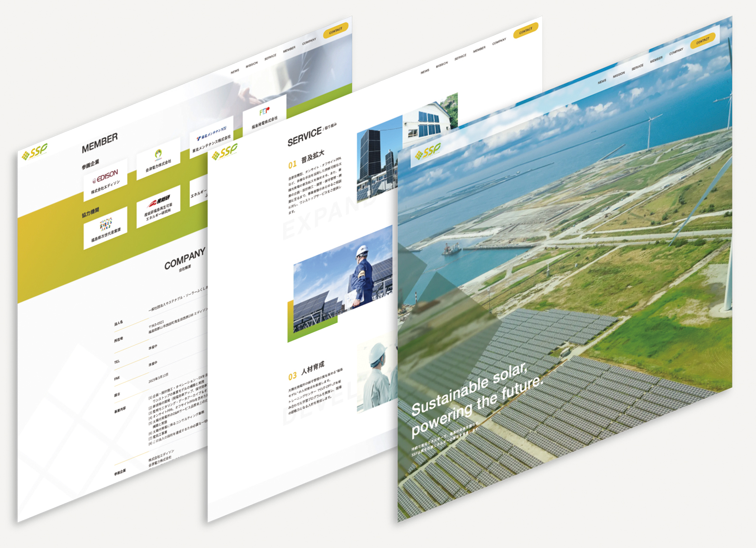Click the SSF logo on the home page
The height and width of the screenshot is (548, 756).
pos(427,152)
